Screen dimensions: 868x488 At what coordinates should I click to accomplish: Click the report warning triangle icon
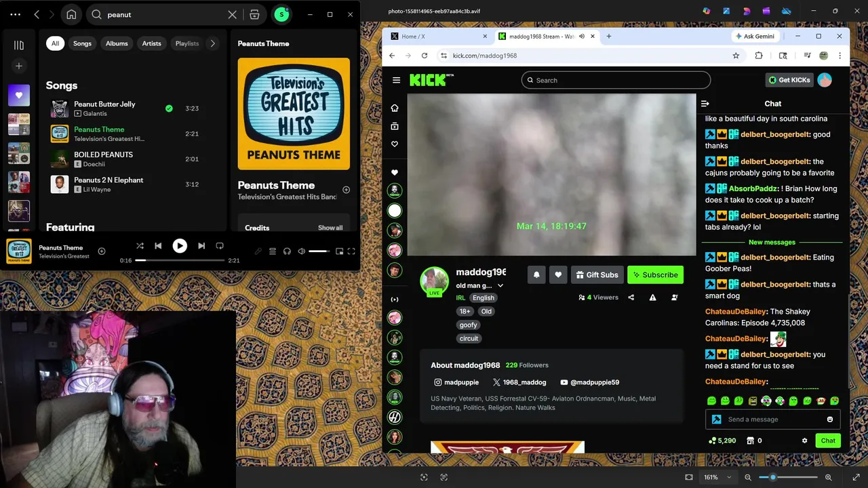(652, 298)
